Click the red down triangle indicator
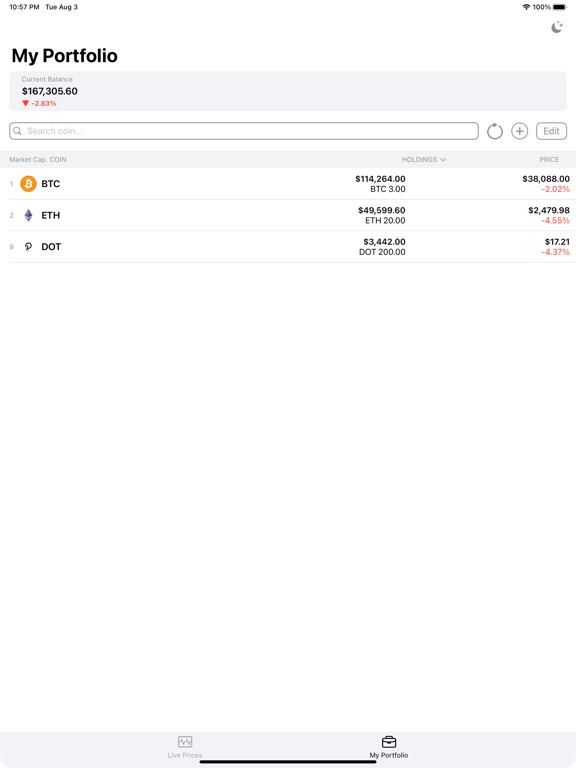Screen dimensions: 576x768 pyautogui.click(x=25, y=103)
